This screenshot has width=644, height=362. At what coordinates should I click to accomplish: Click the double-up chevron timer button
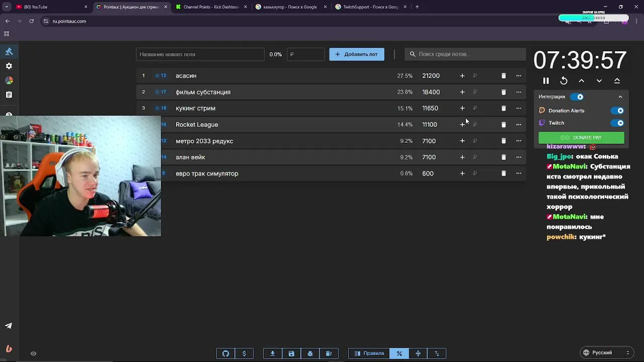point(617,80)
